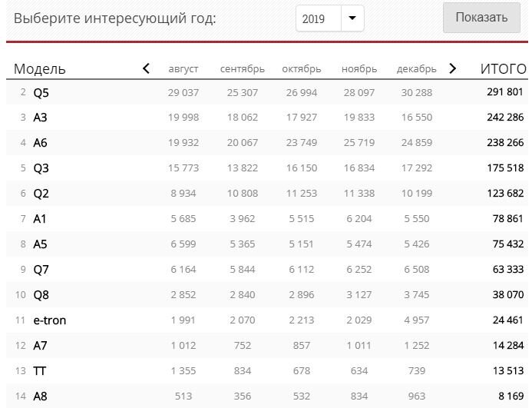
Task: Click A6 total 238 266
Action: (x=505, y=143)
